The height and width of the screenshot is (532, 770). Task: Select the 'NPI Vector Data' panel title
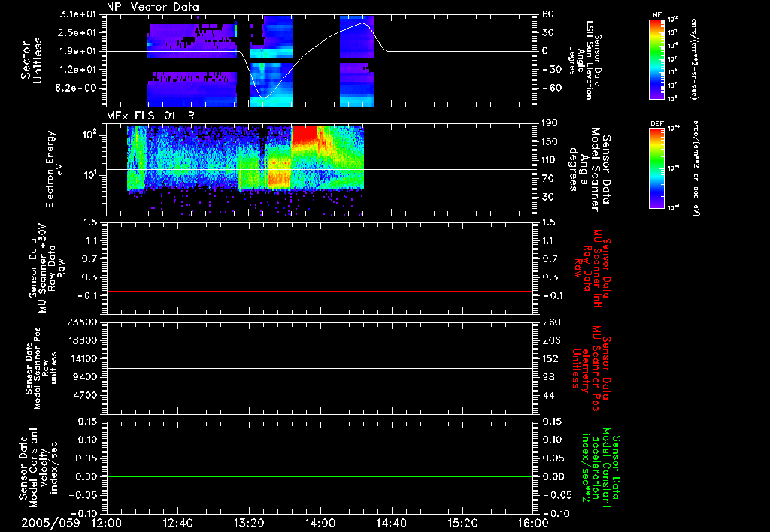tap(153, 7)
